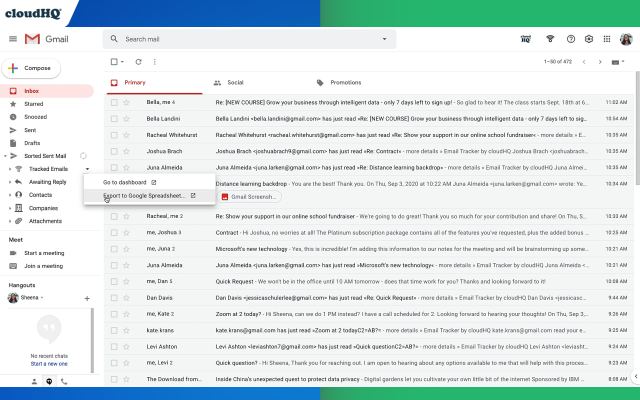Screen dimensions: 640x400
Task: Tick the checkbox for Bella Landini email
Action: (x=113, y=118)
